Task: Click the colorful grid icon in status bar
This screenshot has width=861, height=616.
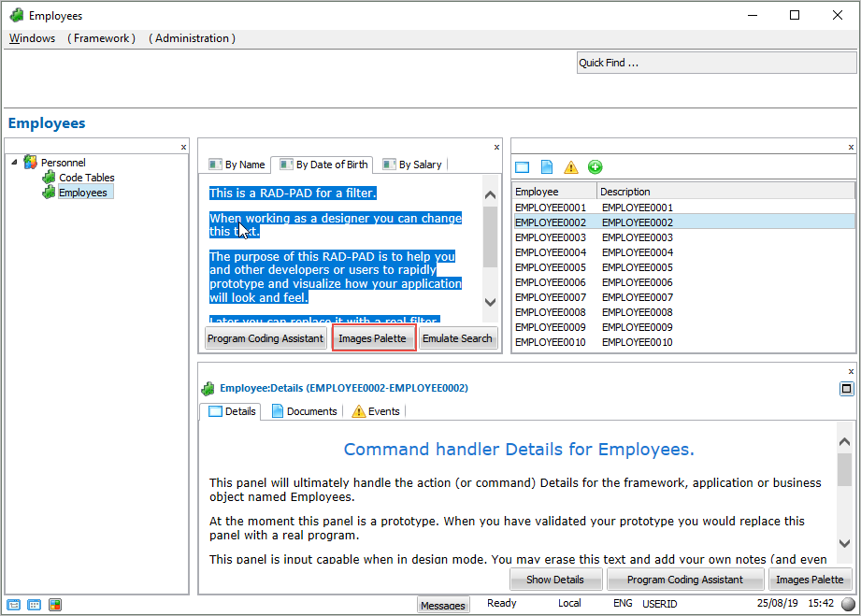Action: click(x=55, y=605)
